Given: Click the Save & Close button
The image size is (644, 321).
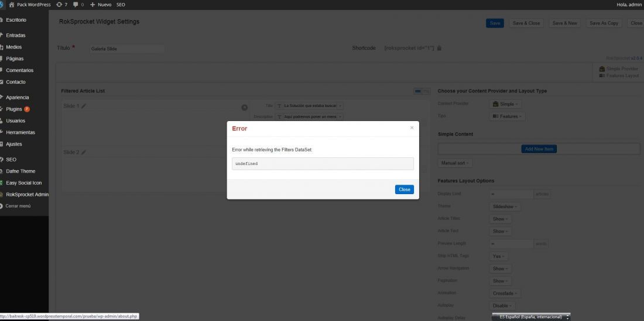Looking at the screenshot, I should click(x=526, y=23).
